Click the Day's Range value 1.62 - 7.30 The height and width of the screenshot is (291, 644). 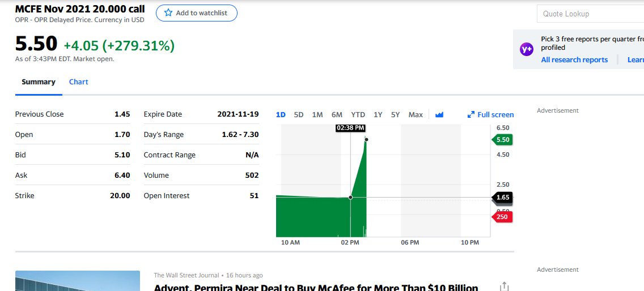click(x=240, y=134)
